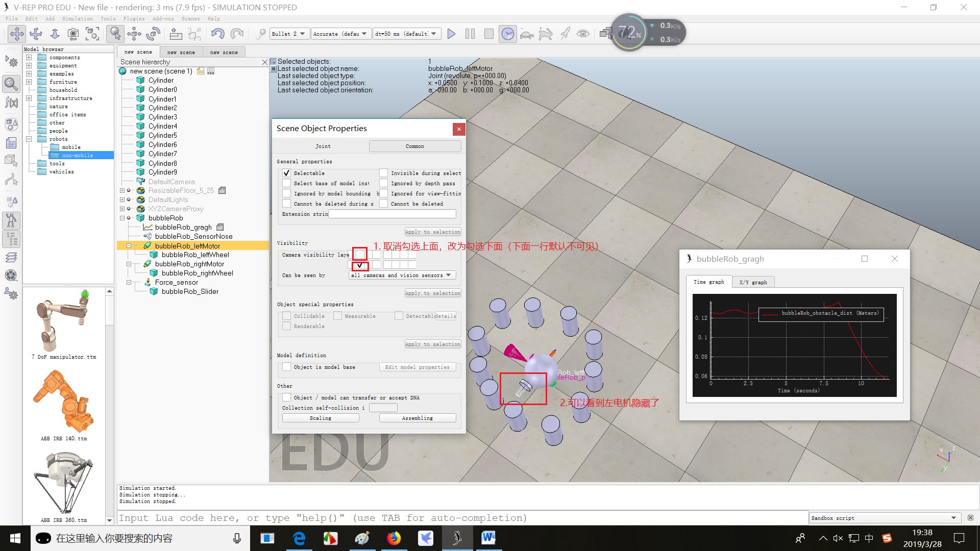
Task: Select the object rotate tool
Action: click(x=153, y=34)
